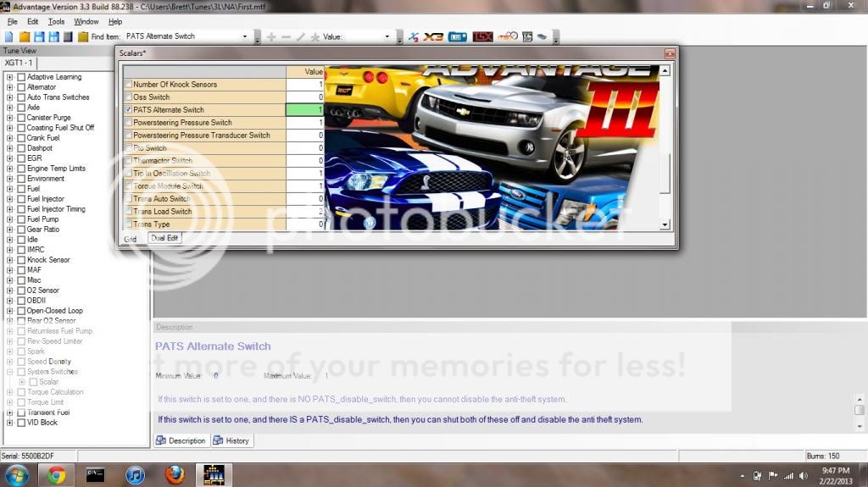The width and height of the screenshot is (868, 487).
Task: Click the blue device icon next to X3
Action: 457,37
